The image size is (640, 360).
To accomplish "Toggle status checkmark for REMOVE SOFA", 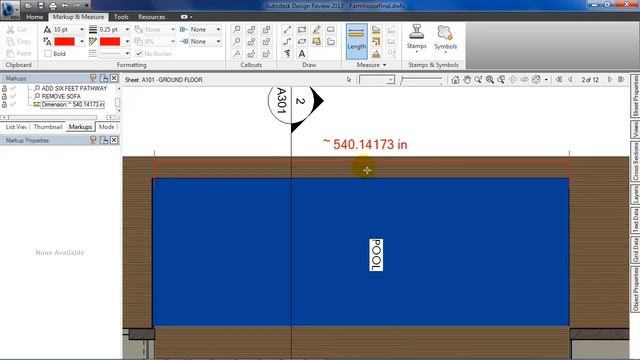I will click(13, 96).
